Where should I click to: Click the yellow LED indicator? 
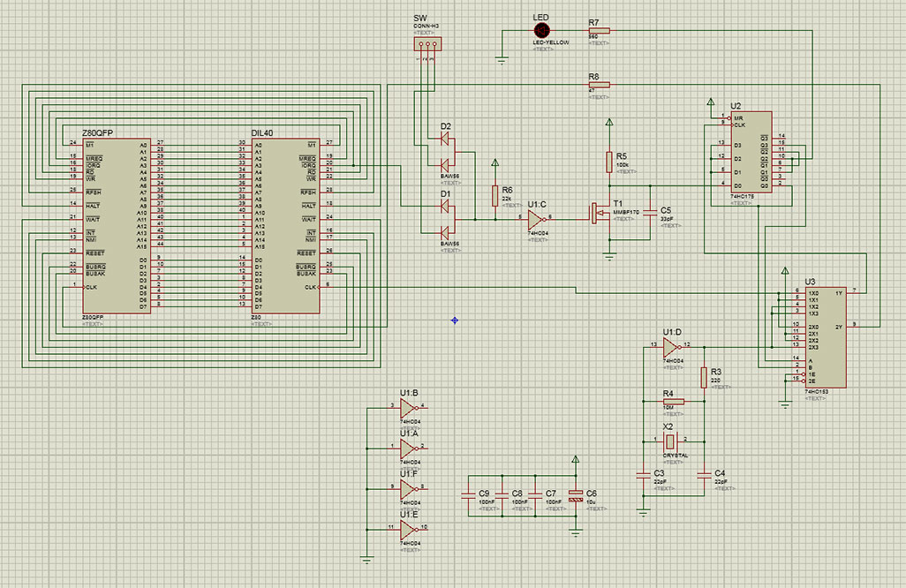click(541, 29)
